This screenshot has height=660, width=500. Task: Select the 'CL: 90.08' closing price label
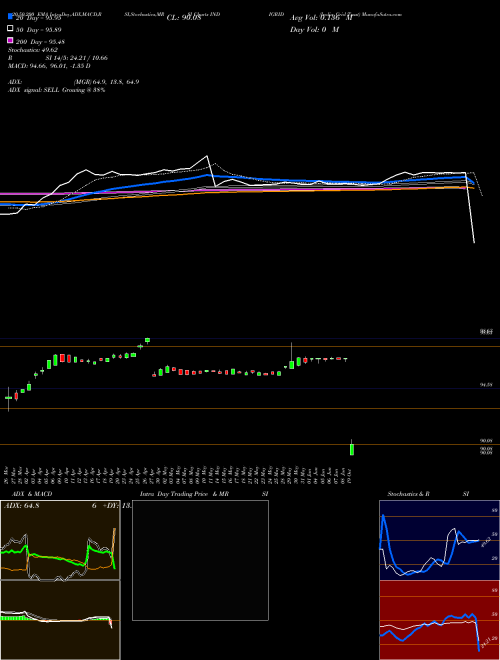point(184,18)
